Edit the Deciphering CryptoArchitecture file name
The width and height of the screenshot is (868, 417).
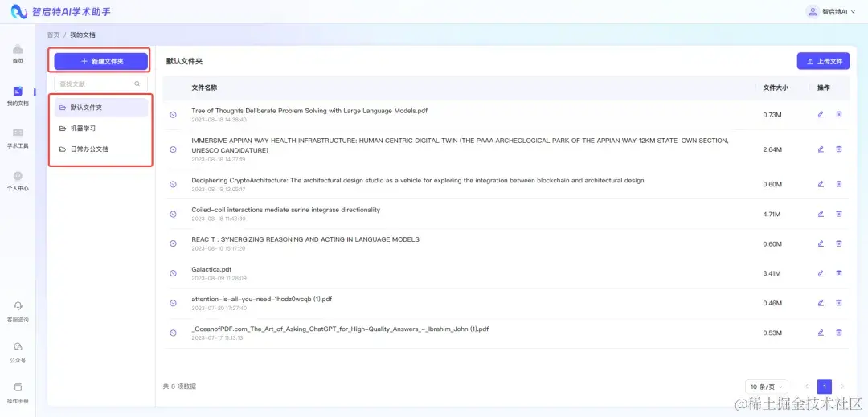coord(821,184)
